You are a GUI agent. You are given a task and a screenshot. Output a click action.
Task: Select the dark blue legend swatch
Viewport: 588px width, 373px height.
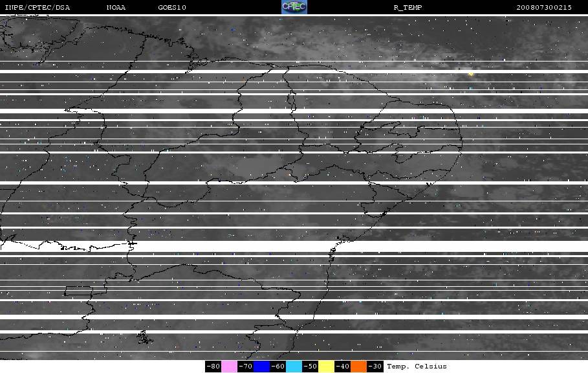coord(262,367)
